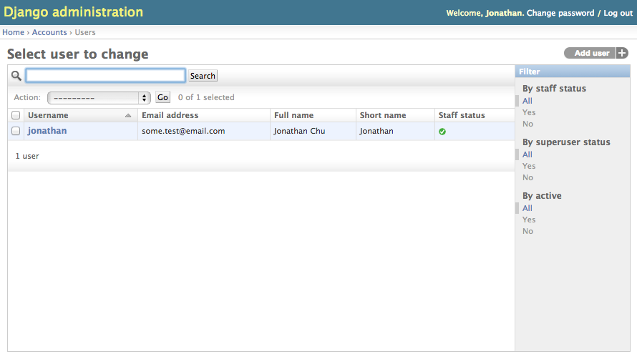
Task: Click the Log out link
Action: pos(618,13)
